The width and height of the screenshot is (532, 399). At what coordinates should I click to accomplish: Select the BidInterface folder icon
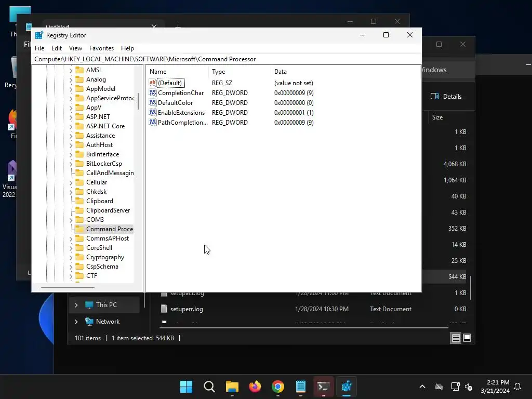pyautogui.click(x=79, y=154)
